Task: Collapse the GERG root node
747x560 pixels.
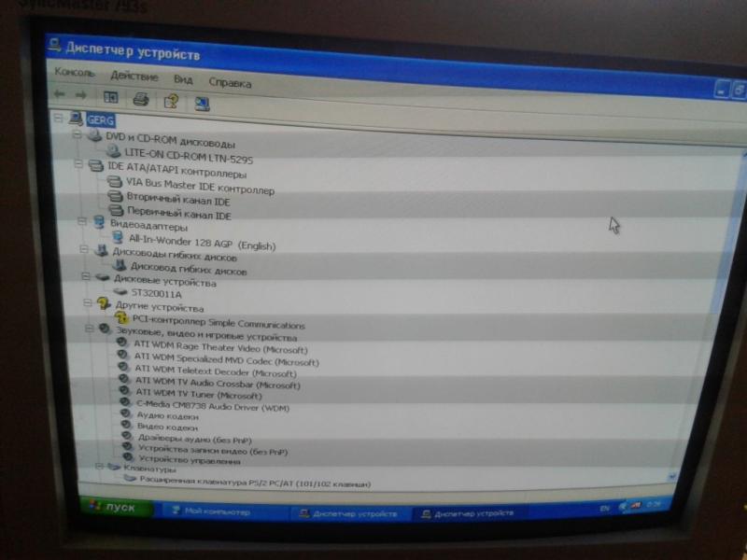Action: [x=58, y=117]
